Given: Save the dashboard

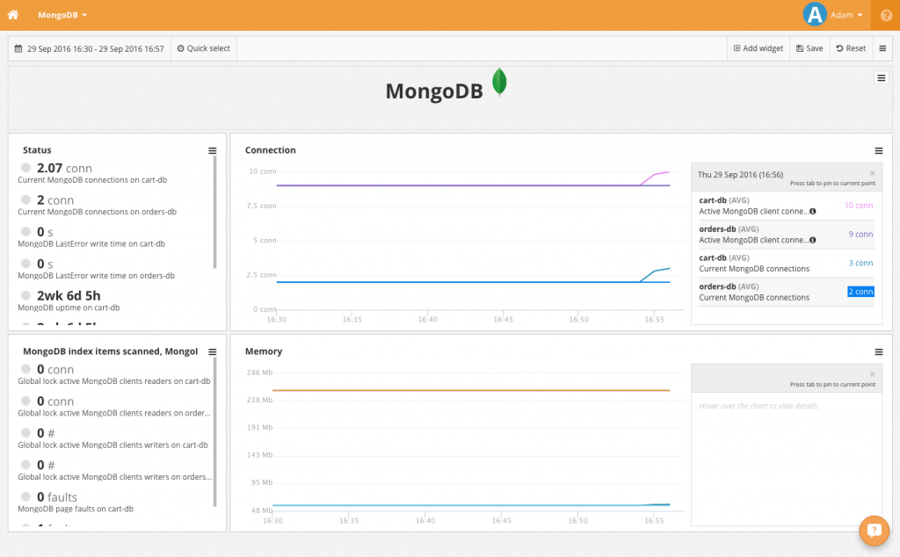Looking at the screenshot, I should [809, 49].
